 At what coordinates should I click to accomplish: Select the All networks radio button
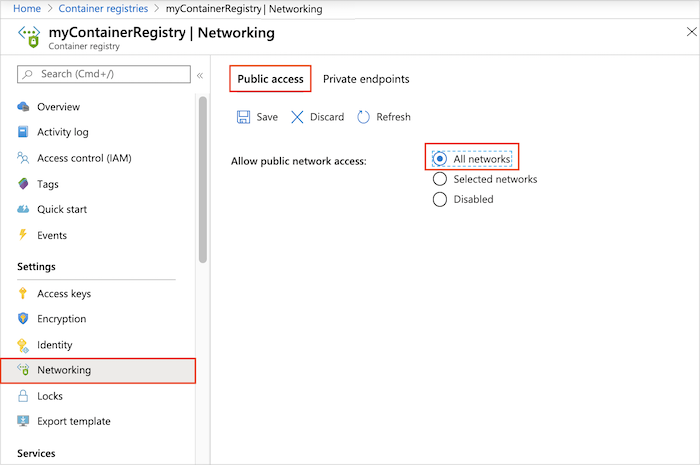[439, 159]
